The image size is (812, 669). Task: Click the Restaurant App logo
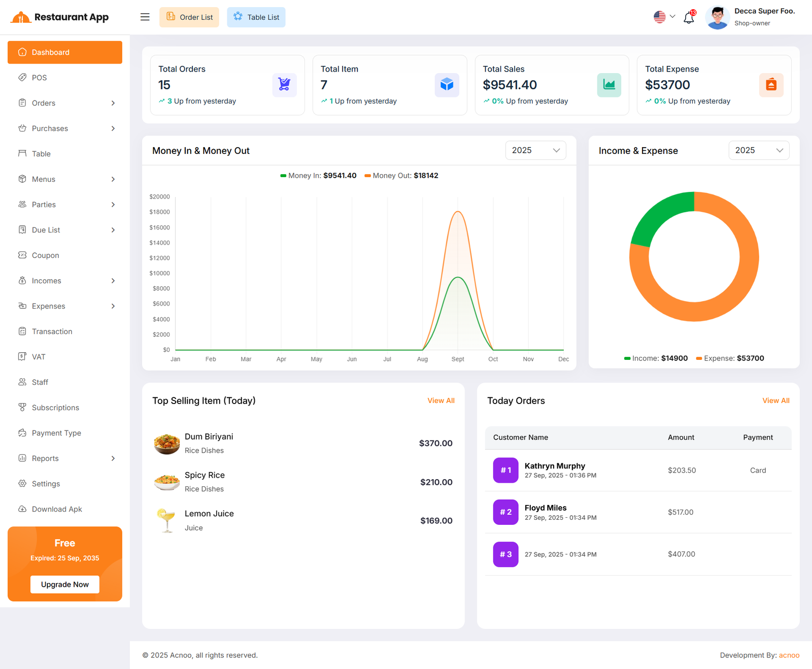coord(60,17)
